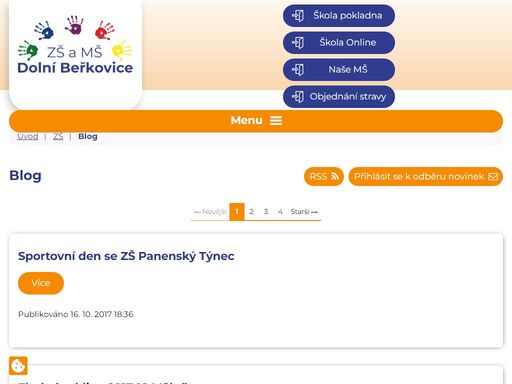
Task: Click the login icon beside Naše MŠ
Action: (298, 70)
